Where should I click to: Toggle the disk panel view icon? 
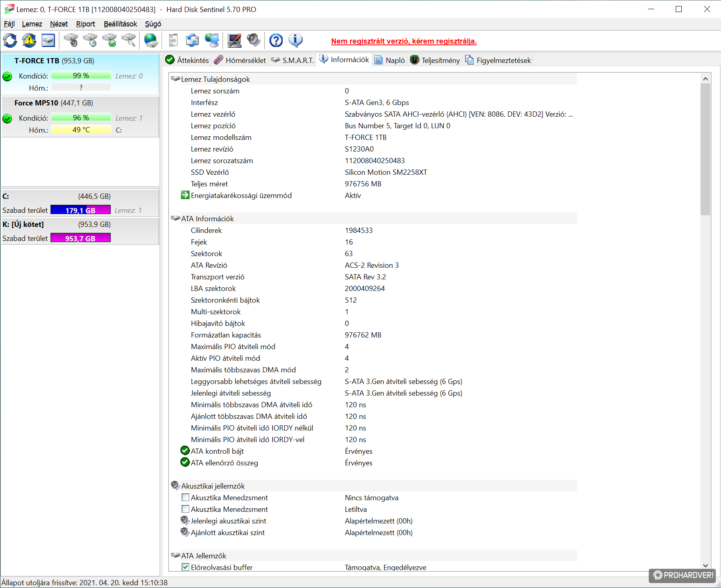point(49,40)
